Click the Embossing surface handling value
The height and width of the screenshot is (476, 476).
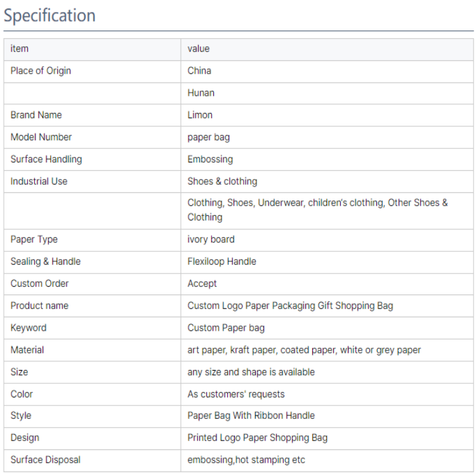[x=210, y=159]
